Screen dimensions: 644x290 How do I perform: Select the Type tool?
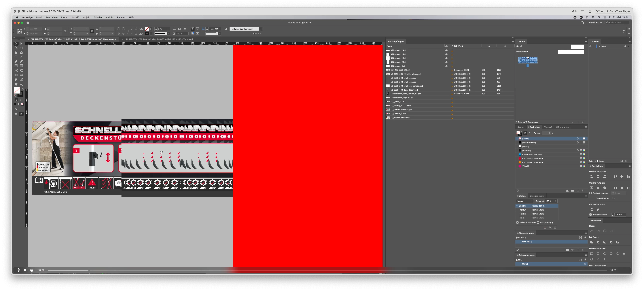[16, 57]
